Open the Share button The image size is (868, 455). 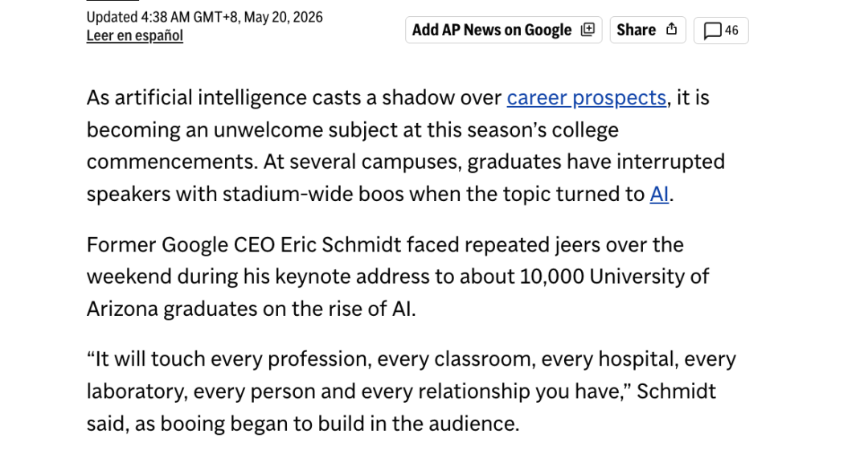648,30
